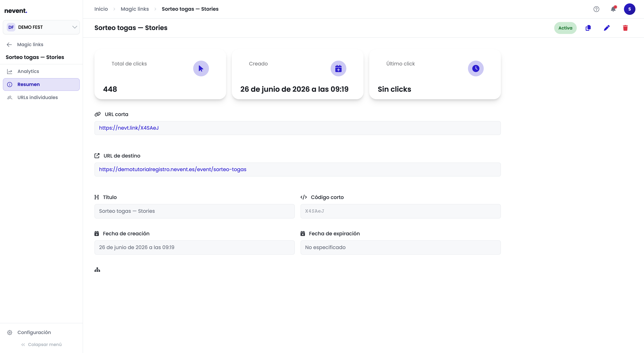
Task: Click the Creado date 26 de junio value
Action: click(294, 89)
